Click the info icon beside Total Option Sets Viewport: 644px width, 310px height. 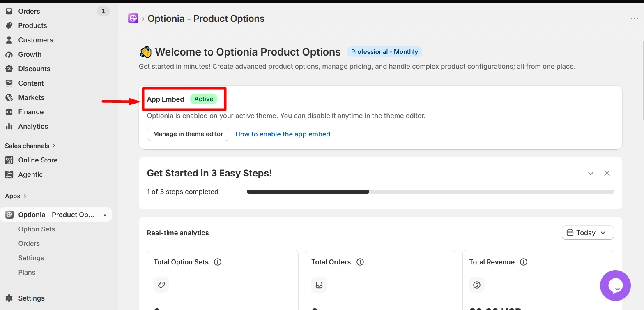[x=218, y=262]
